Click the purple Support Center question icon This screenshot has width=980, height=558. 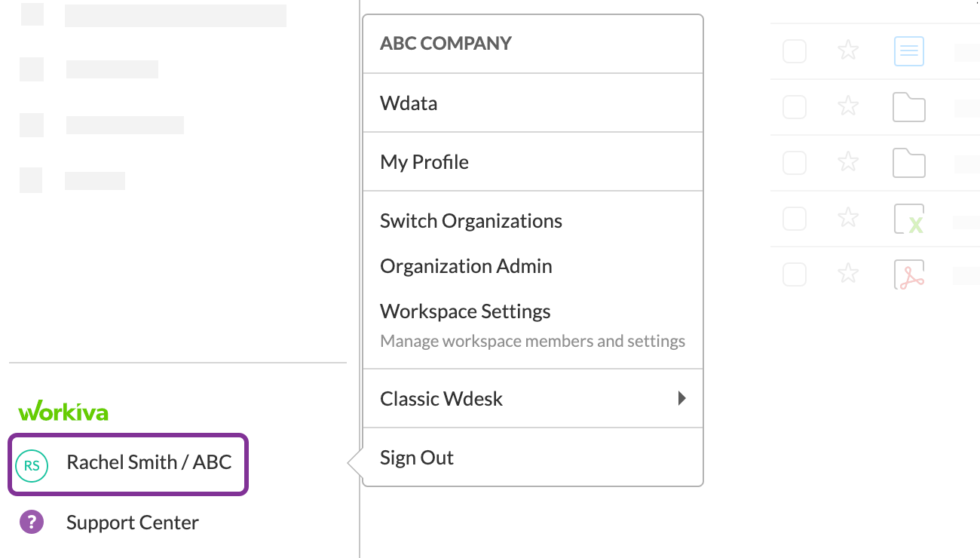32,522
